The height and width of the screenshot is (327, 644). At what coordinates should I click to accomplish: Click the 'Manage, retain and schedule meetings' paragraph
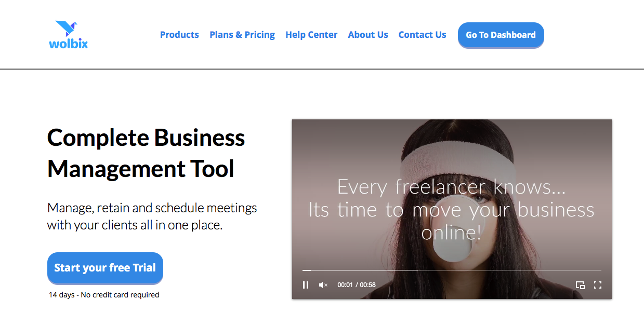pos(152,216)
